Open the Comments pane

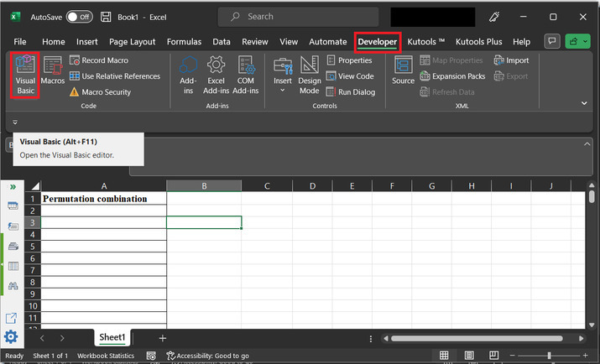coord(552,41)
